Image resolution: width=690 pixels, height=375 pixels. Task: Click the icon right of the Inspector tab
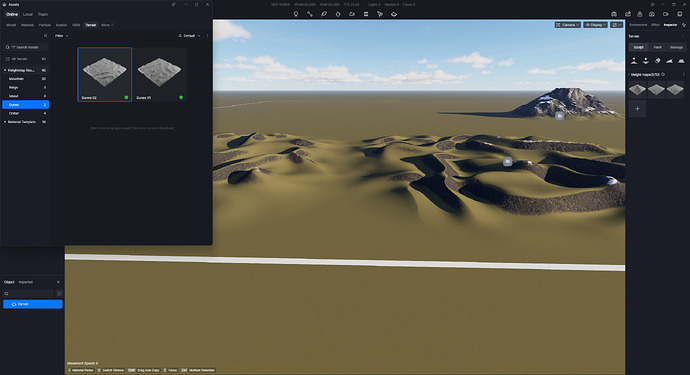click(684, 25)
